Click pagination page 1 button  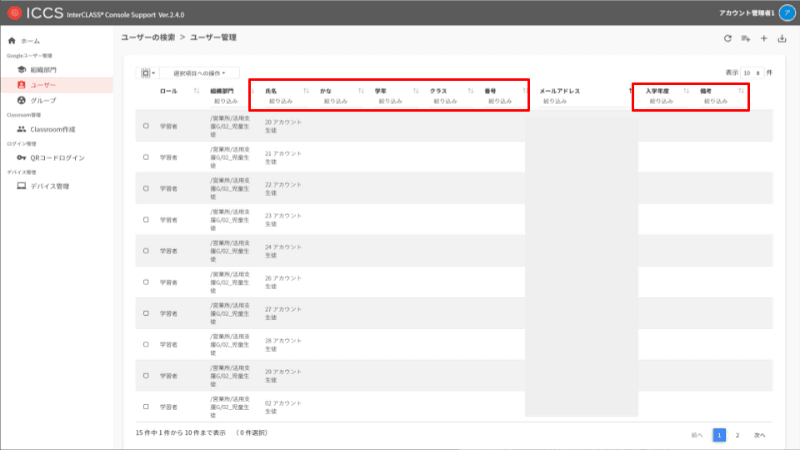(719, 435)
